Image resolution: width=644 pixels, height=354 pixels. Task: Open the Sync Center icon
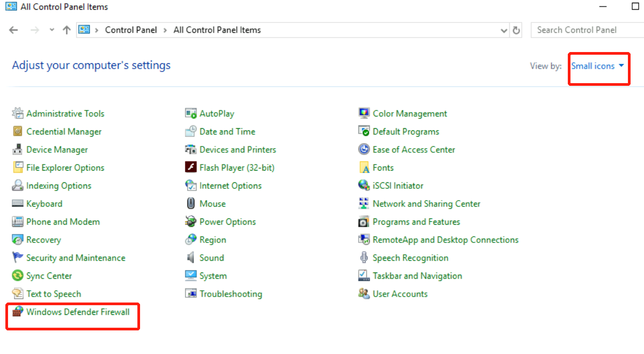point(18,276)
